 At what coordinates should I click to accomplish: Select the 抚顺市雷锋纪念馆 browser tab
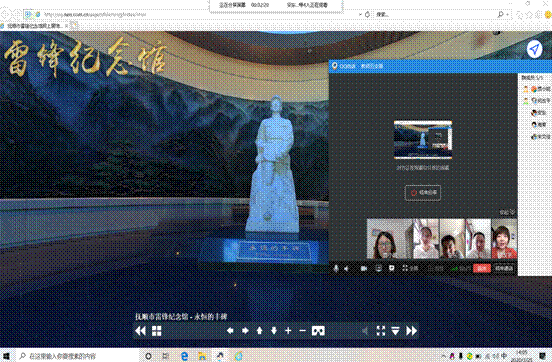[x=34, y=26]
